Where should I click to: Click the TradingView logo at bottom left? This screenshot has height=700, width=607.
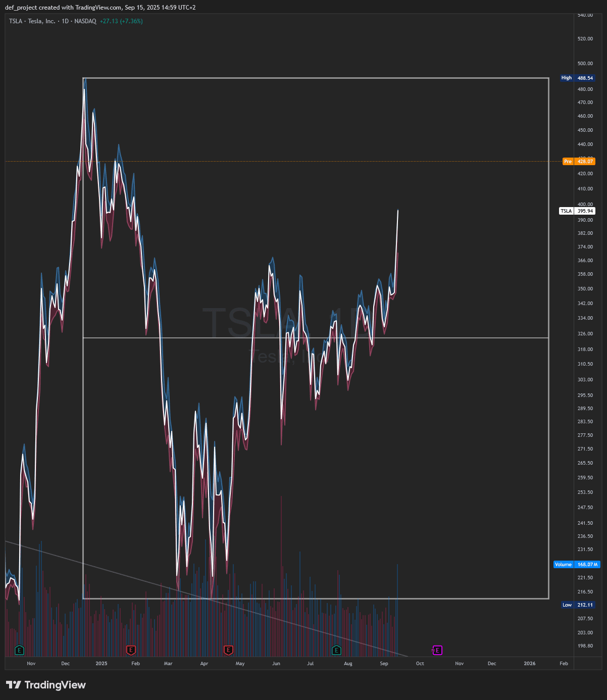click(46, 685)
